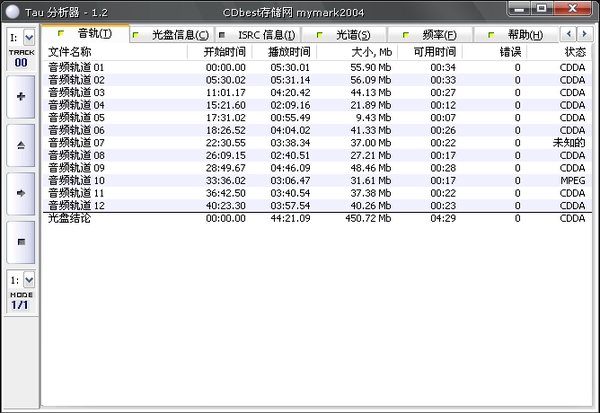Click the eject disc button
This screenshot has height=413, width=600.
pos(21,145)
